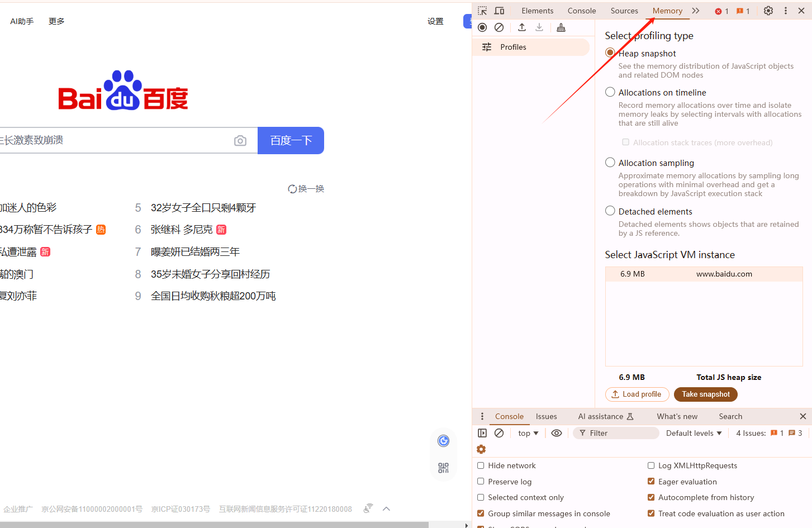Viewport: 812px width, 528px height.
Task: Click the horizontal page scrollbar
Action: click(214, 525)
